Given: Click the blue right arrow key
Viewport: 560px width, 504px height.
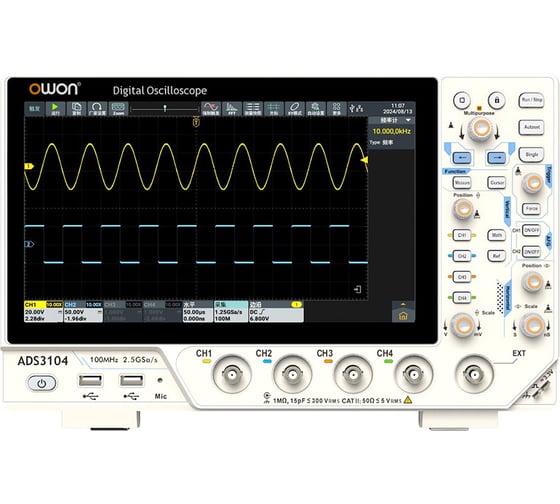Looking at the screenshot, I should pos(497,158).
